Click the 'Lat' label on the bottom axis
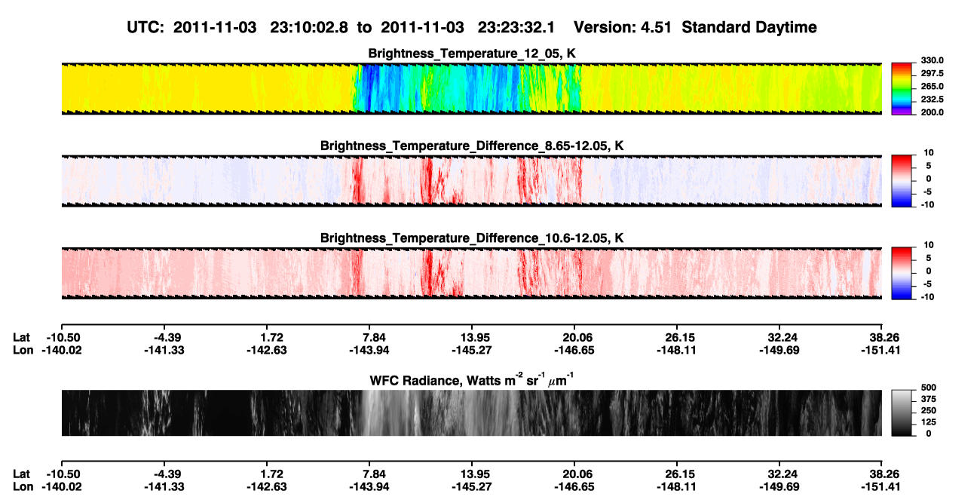Screen dimensions: 980x503 [22, 474]
